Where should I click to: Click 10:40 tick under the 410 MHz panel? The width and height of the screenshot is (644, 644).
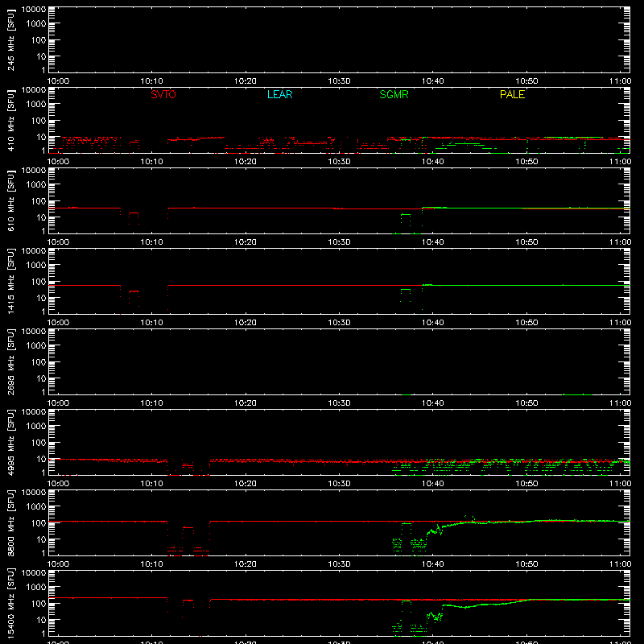coord(432,162)
